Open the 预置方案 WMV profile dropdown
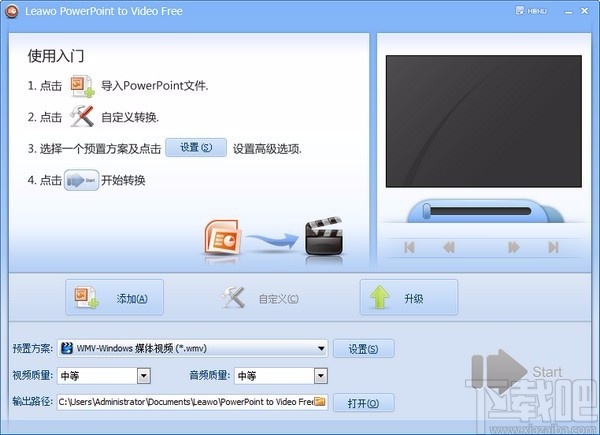Screen dimensions: 600x435 tap(192, 348)
